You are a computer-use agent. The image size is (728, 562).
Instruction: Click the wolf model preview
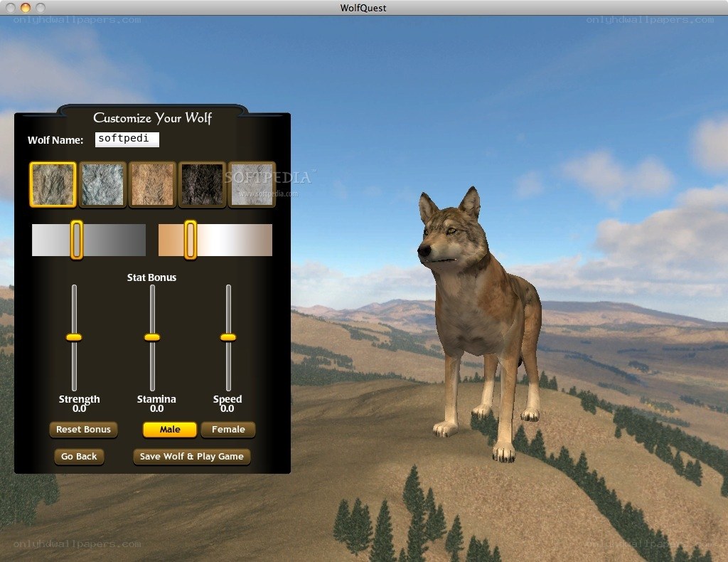(478, 325)
